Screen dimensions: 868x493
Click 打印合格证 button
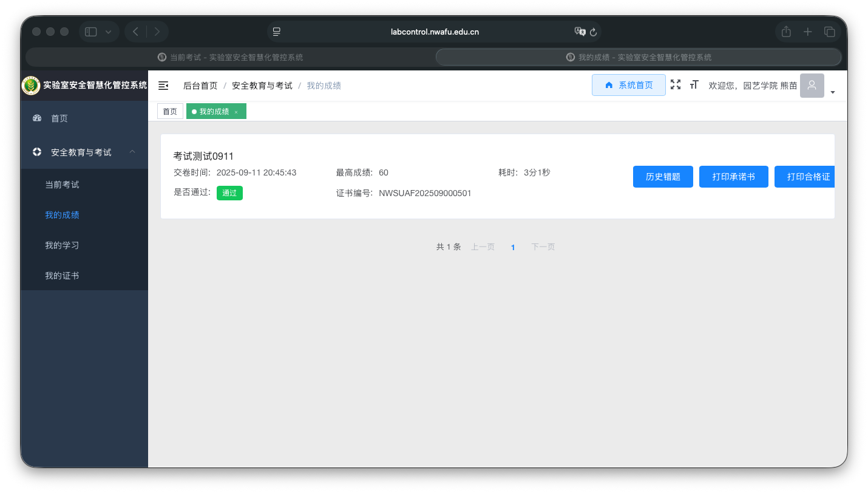tap(805, 177)
